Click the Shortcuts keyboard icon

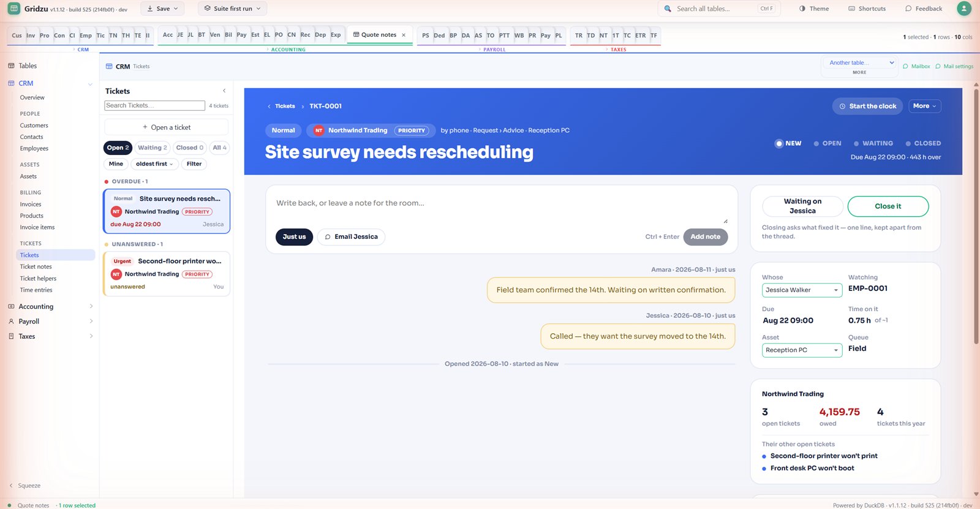point(851,9)
